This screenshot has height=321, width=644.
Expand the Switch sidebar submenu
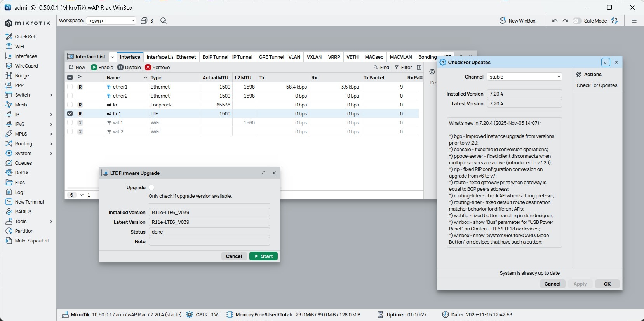51,95
